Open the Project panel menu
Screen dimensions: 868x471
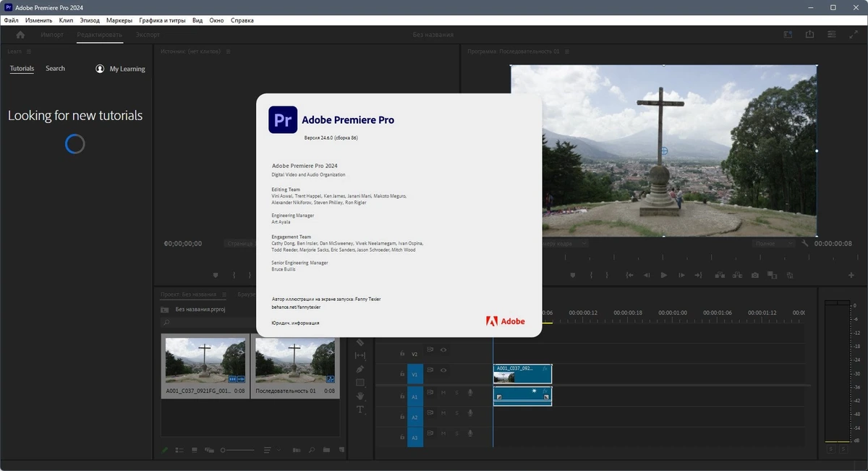pyautogui.click(x=224, y=294)
